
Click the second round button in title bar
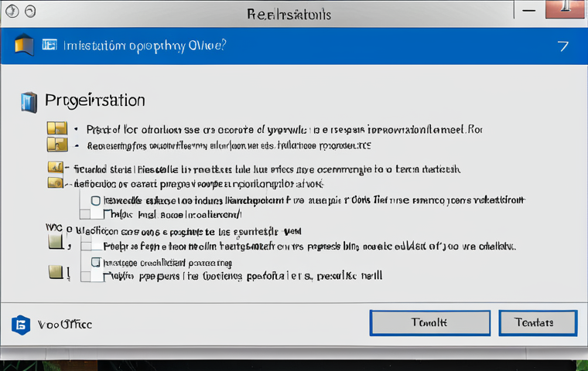coord(30,12)
